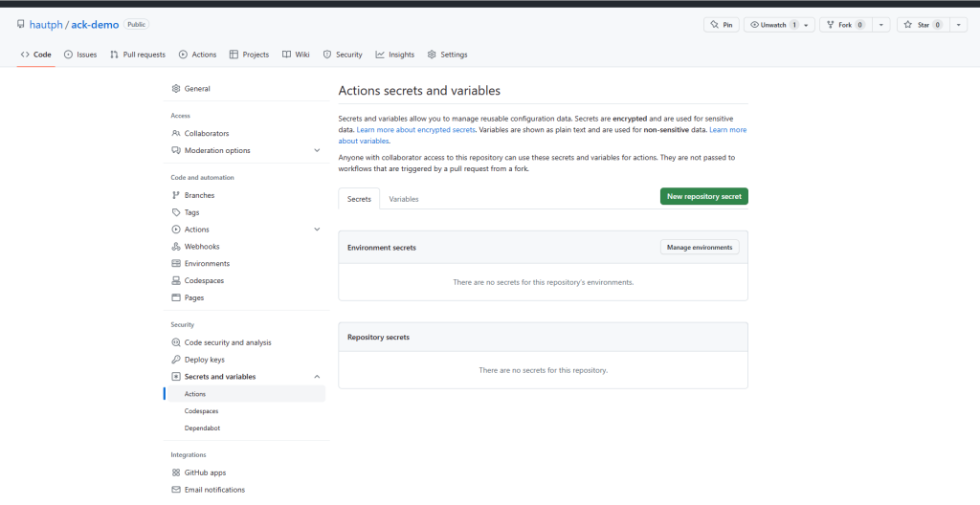Click the Codespaces icon under Code and automation
The height and width of the screenshot is (505, 980).
click(x=176, y=281)
